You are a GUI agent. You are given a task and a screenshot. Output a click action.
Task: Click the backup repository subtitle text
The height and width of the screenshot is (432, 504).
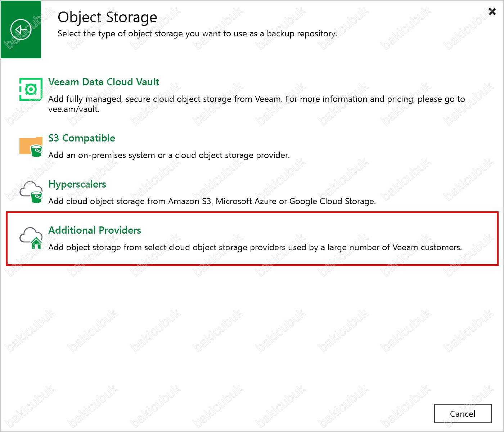pos(197,33)
